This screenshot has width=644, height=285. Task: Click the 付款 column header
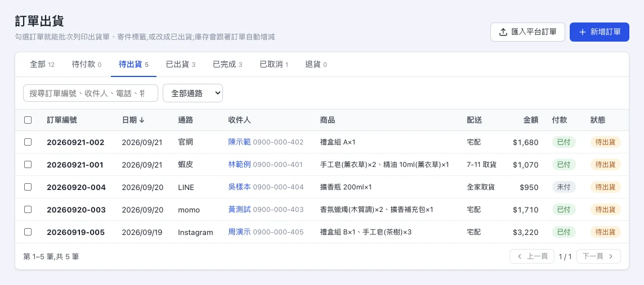point(560,120)
